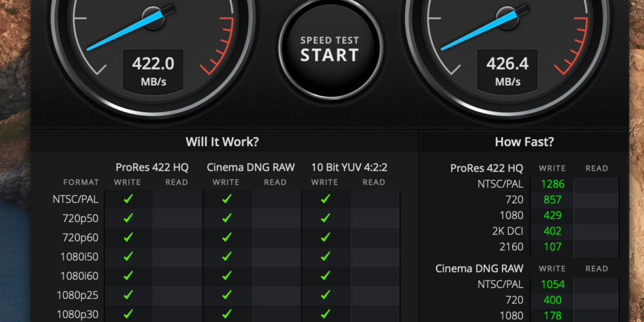Click ProRes 422 HQ write checkmark for 1080p30
The image size is (644, 322).
click(129, 314)
